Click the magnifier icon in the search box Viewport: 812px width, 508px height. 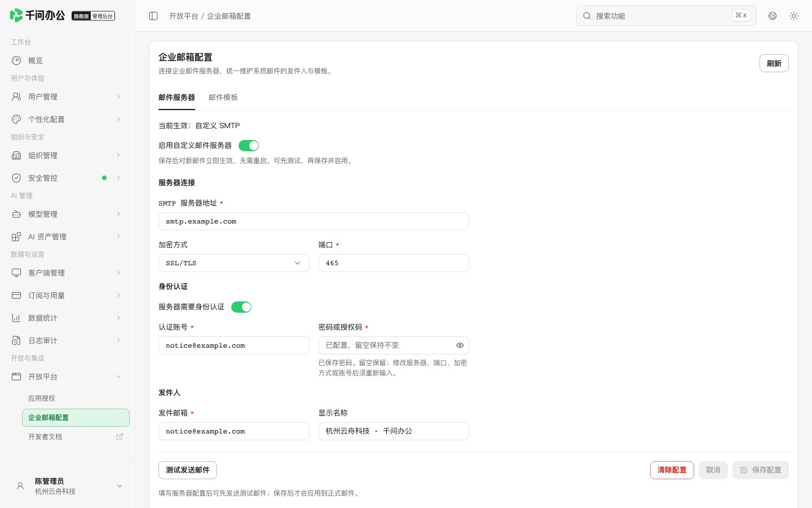pos(587,16)
